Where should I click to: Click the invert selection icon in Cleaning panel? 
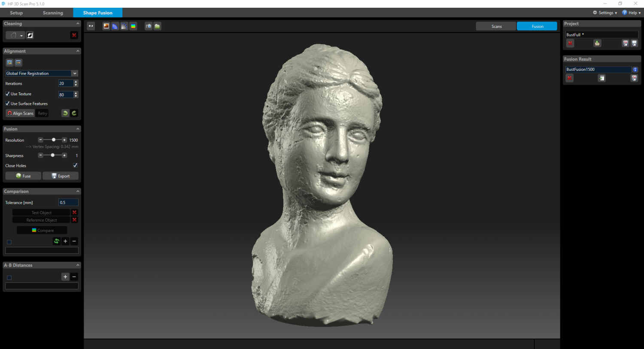coord(30,35)
